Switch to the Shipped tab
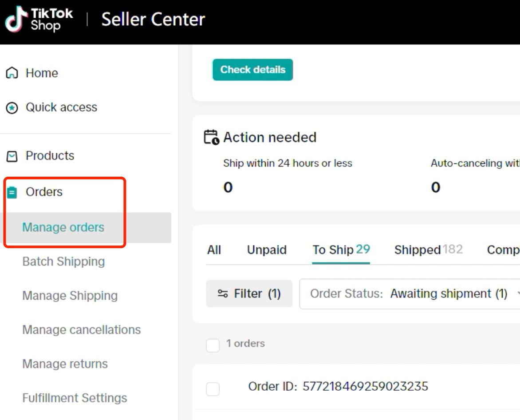The height and width of the screenshot is (420, 520). 428,250
